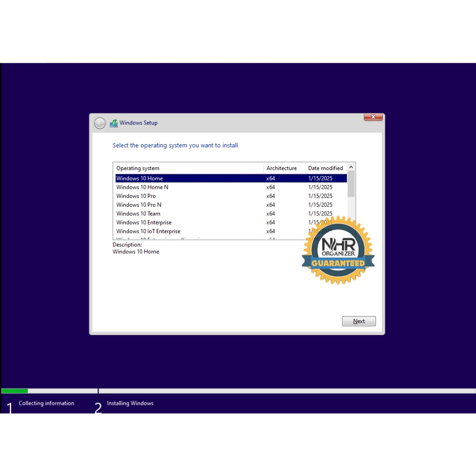Click x64 in the Windows 10 Enterprise row
This screenshot has height=476, width=476.
point(271,222)
